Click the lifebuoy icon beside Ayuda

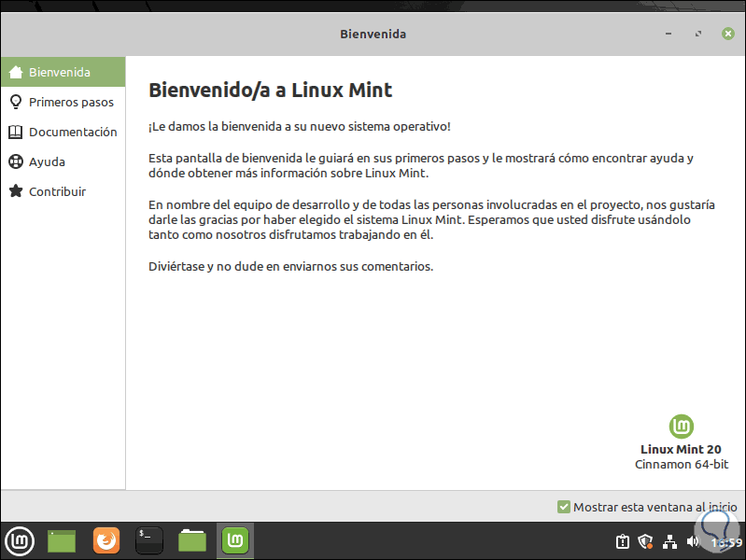click(16, 161)
